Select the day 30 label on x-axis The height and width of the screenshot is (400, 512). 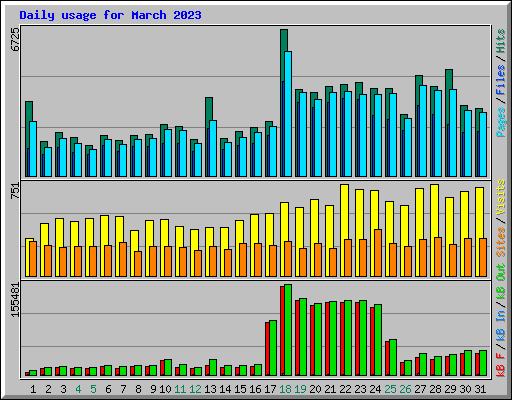pos(465,389)
